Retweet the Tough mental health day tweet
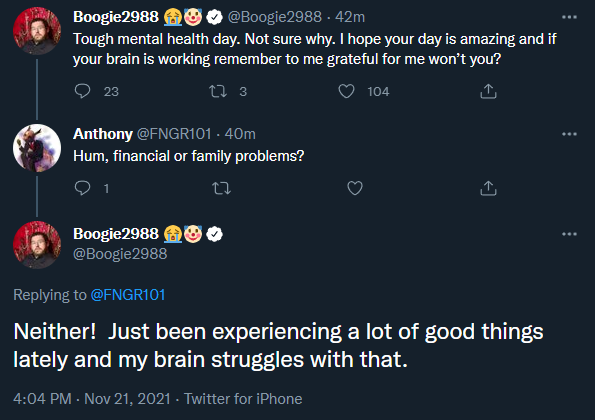 (218, 91)
